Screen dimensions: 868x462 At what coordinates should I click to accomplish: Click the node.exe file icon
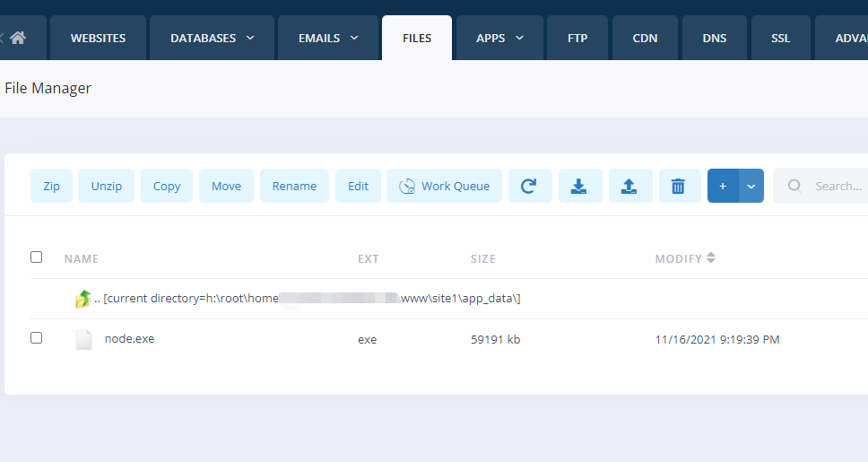coord(83,339)
